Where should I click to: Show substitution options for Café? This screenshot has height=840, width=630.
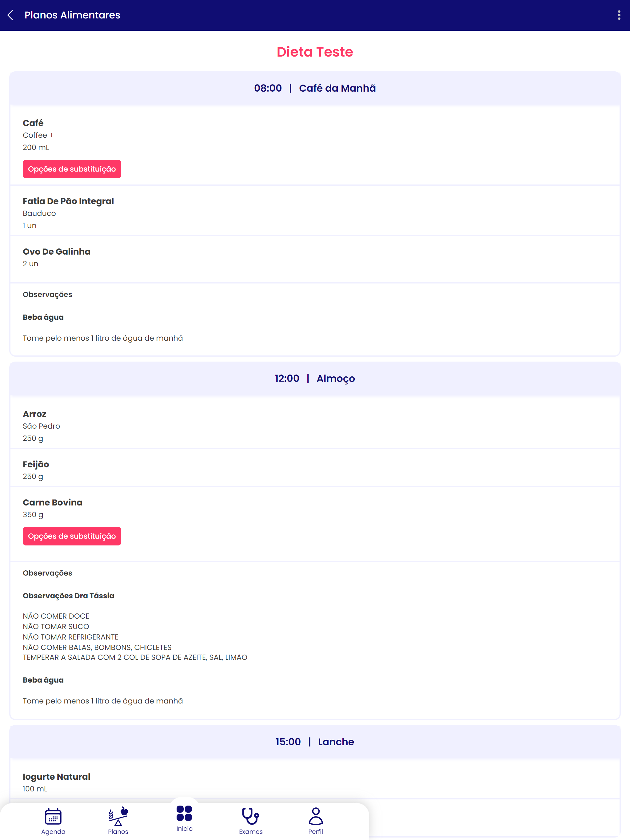72,169
